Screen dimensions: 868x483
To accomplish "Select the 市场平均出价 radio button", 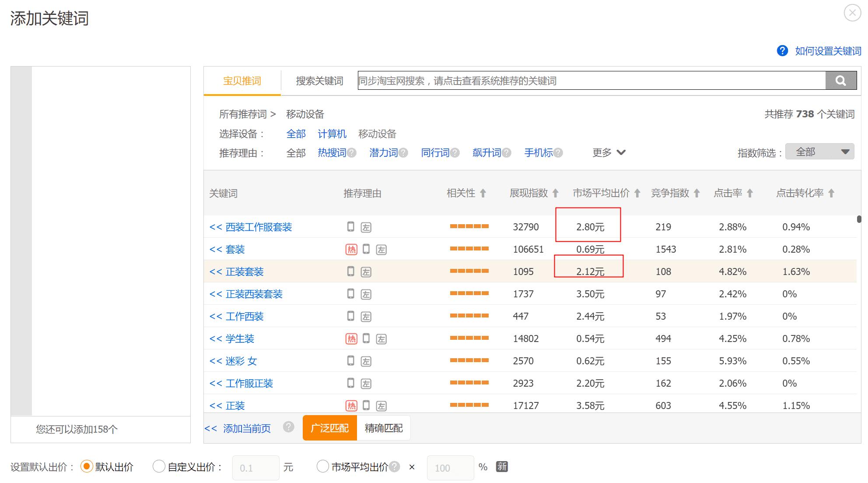I will [x=322, y=467].
